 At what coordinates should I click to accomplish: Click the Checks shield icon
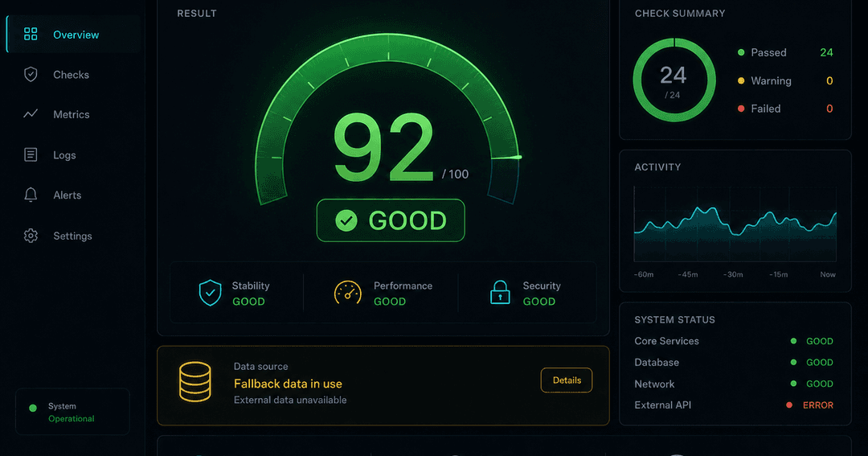pos(31,74)
